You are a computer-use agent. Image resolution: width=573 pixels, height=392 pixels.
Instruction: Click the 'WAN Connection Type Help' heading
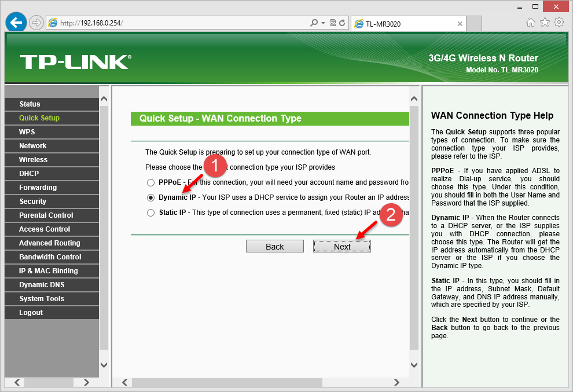coord(492,116)
